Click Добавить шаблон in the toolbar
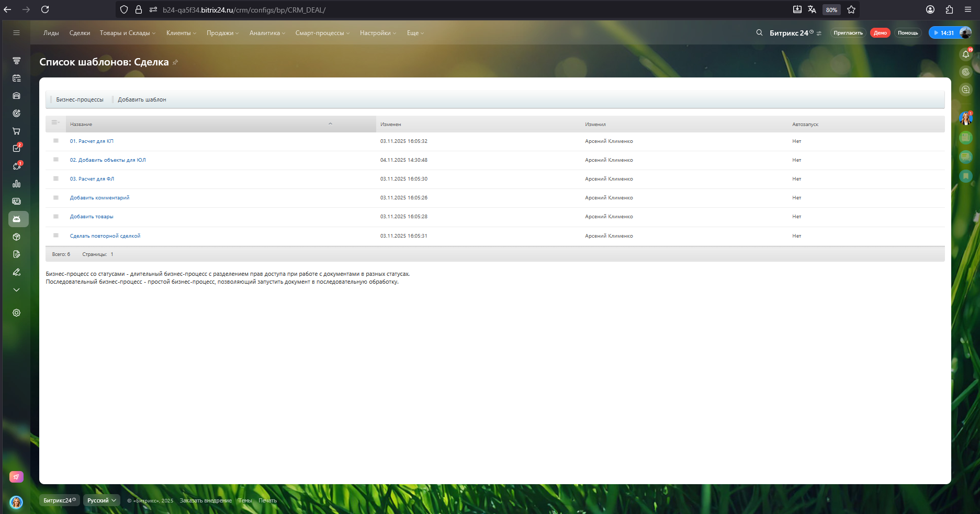Image resolution: width=980 pixels, height=514 pixels. 142,99
